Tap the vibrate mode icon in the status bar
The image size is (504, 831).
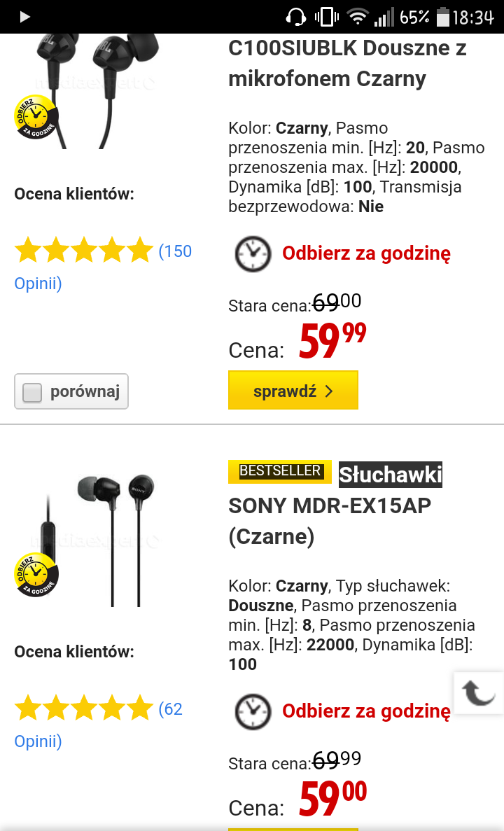[327, 17]
